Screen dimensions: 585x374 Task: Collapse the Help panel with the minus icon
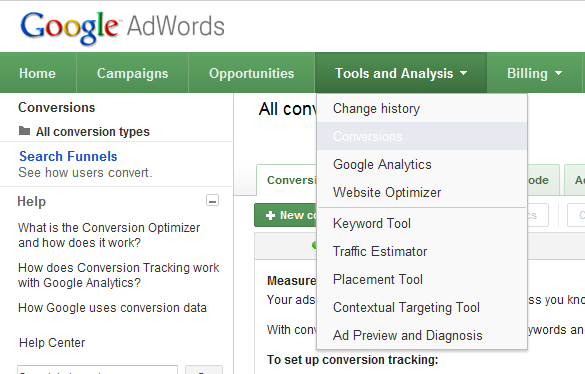212,201
